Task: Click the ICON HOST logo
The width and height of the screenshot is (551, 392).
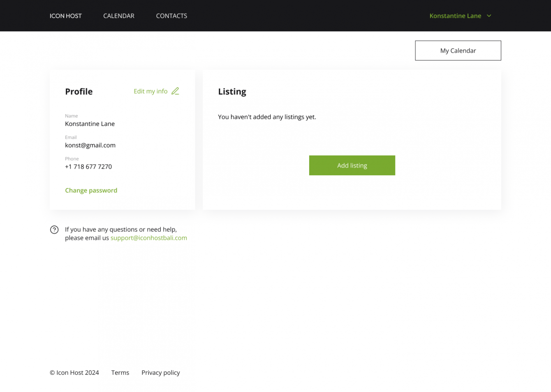Action: pyautogui.click(x=66, y=16)
